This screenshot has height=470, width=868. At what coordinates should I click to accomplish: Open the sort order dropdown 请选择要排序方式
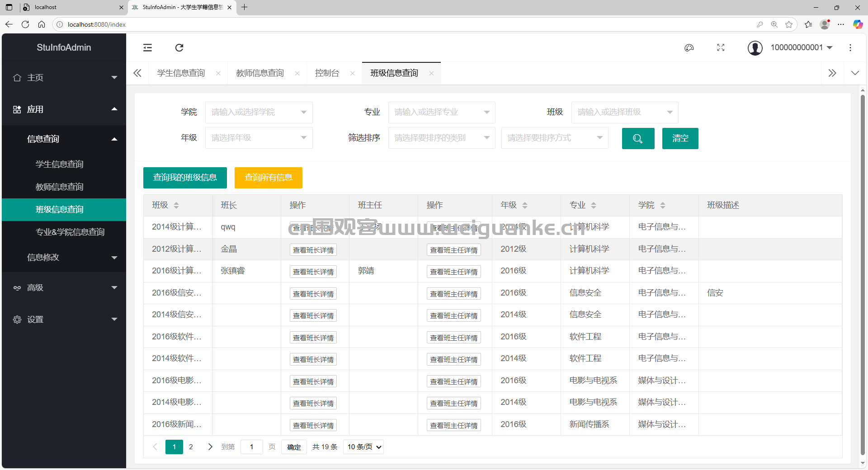tap(555, 138)
